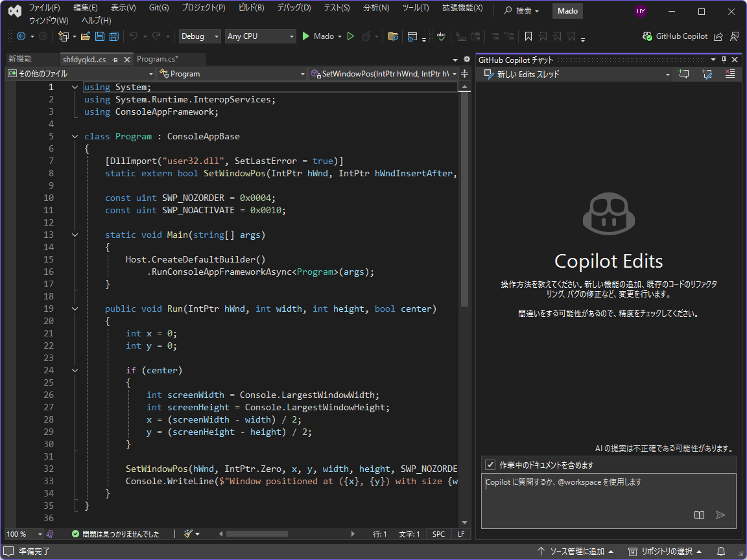Open the Debug configuration dropdown
This screenshot has width=747, height=560.
coord(199,36)
